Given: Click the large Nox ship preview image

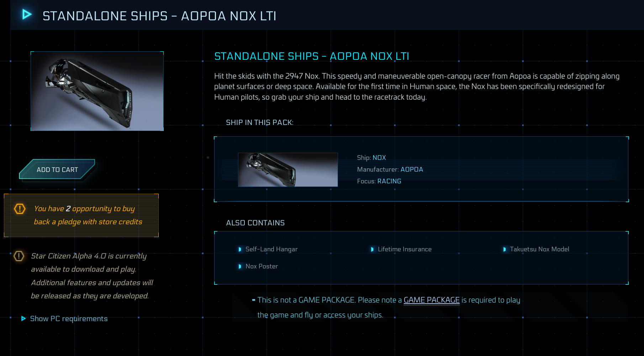Looking at the screenshot, I should click(97, 91).
